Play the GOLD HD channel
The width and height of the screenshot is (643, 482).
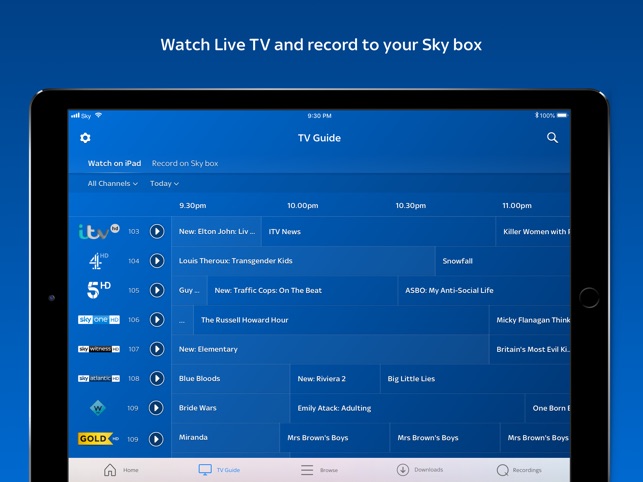click(x=156, y=439)
